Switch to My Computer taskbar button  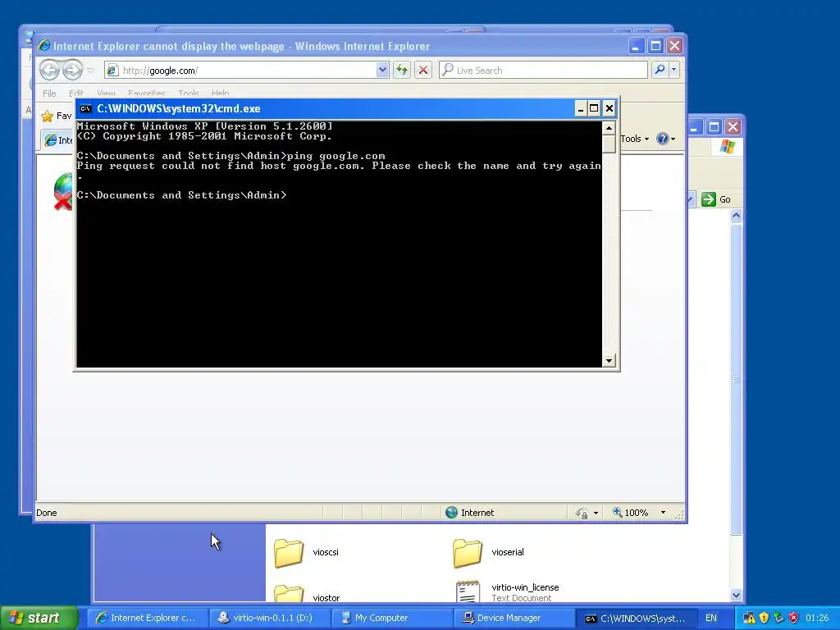(x=390, y=618)
